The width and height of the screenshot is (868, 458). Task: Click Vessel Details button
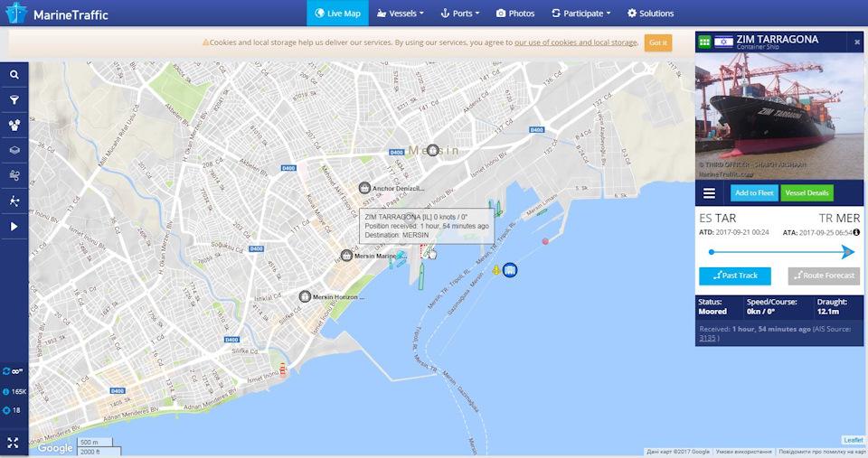(x=807, y=193)
